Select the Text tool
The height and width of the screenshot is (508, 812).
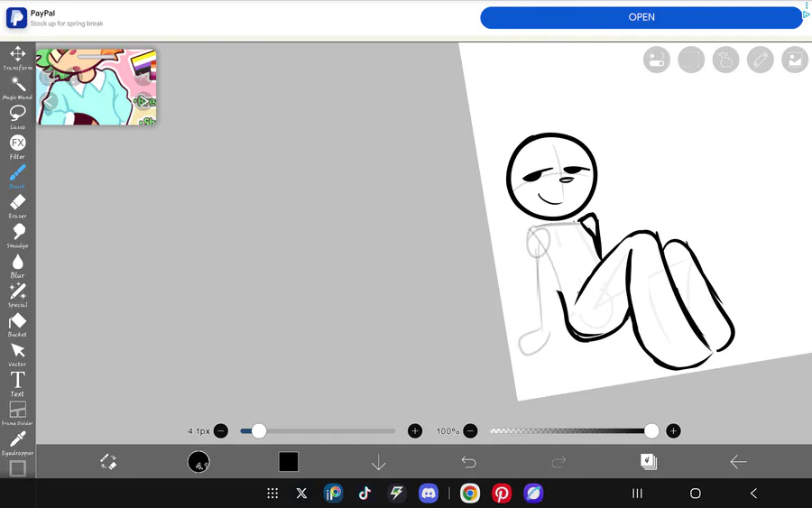[18, 383]
